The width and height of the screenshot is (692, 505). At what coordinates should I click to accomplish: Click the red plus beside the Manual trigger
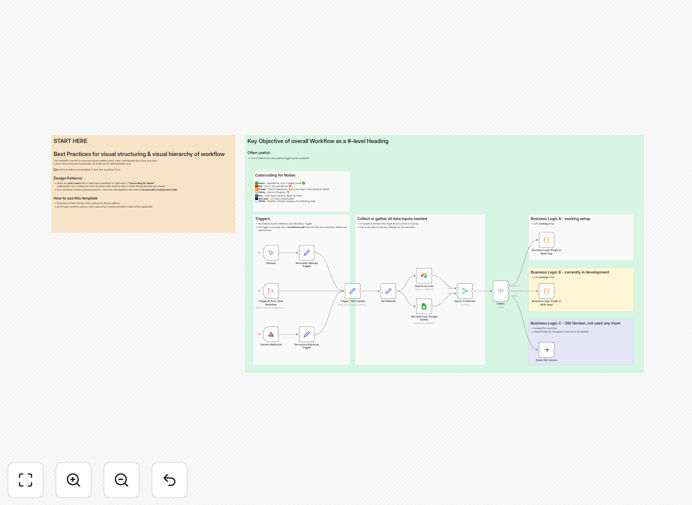click(259, 252)
